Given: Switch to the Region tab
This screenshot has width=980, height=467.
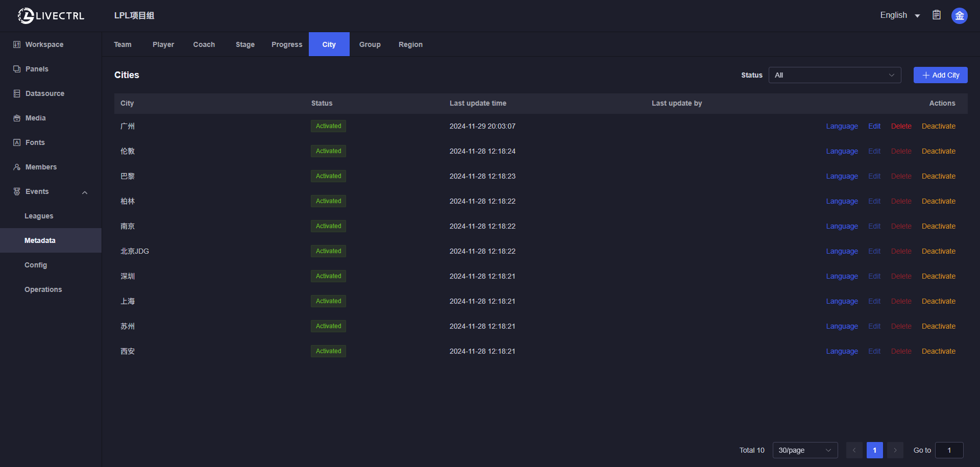Looking at the screenshot, I should click(410, 44).
